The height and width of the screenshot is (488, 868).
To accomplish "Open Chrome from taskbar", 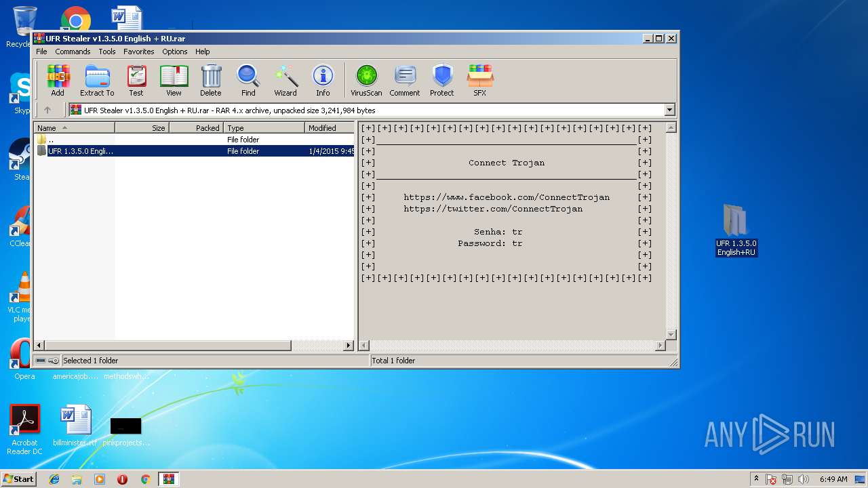I will pos(145,479).
